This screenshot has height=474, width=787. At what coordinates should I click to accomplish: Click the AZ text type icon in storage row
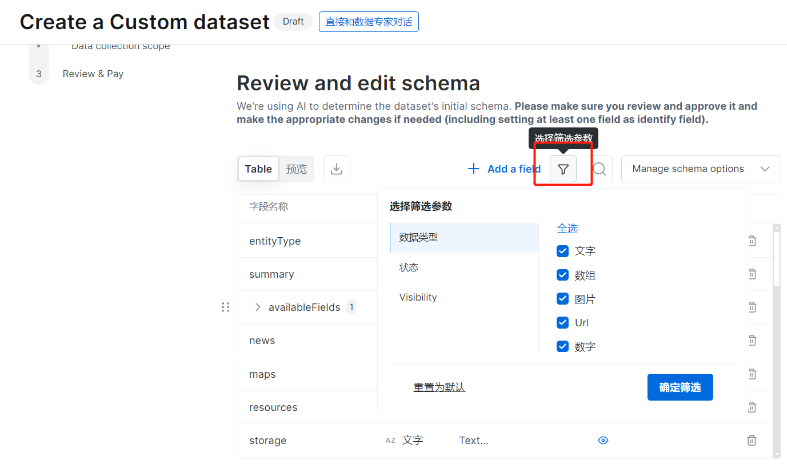(x=390, y=440)
